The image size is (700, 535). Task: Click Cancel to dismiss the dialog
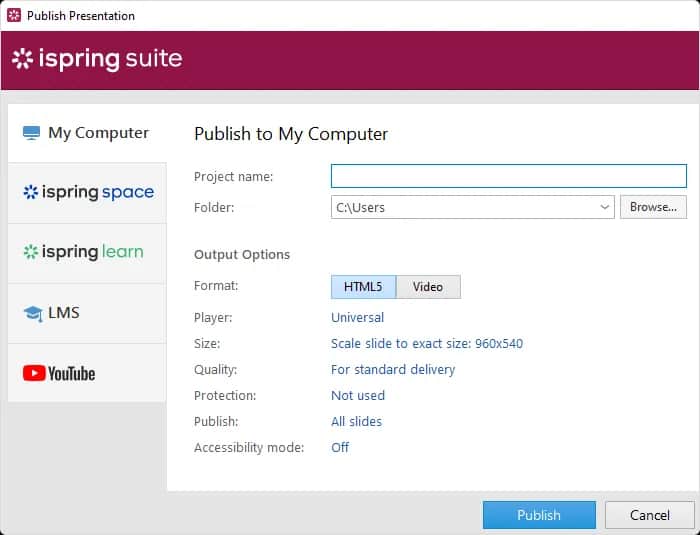click(649, 515)
